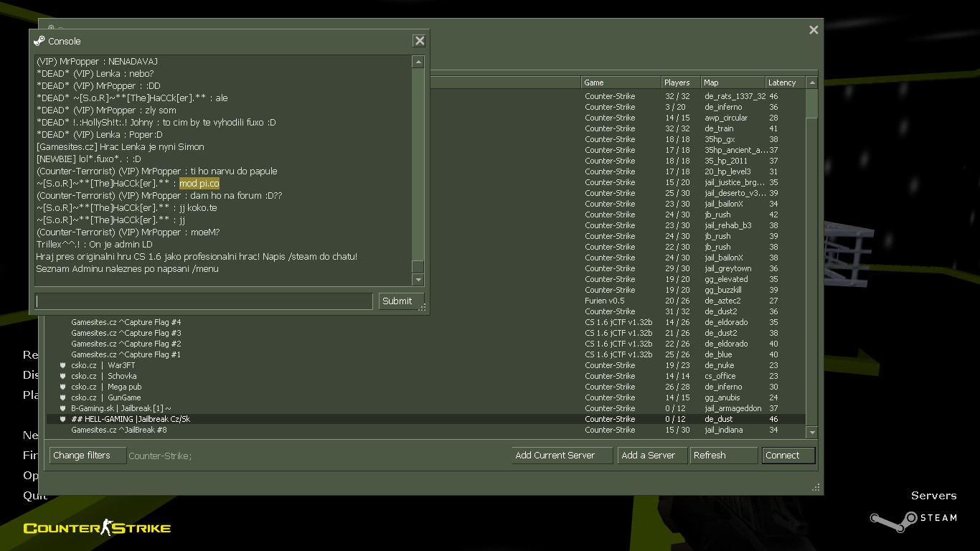Click the secure shield icon for HELL-GAMING server
Screen dimensions: 980x551
pyautogui.click(x=63, y=419)
